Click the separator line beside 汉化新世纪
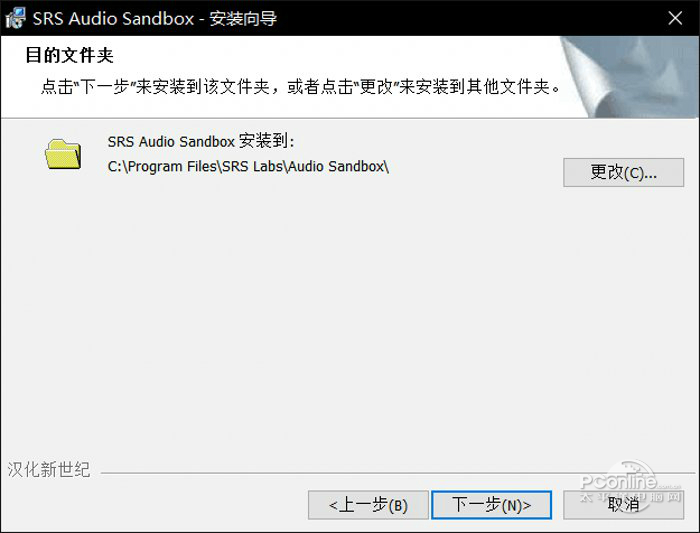This screenshot has width=700, height=533. tap(397, 472)
